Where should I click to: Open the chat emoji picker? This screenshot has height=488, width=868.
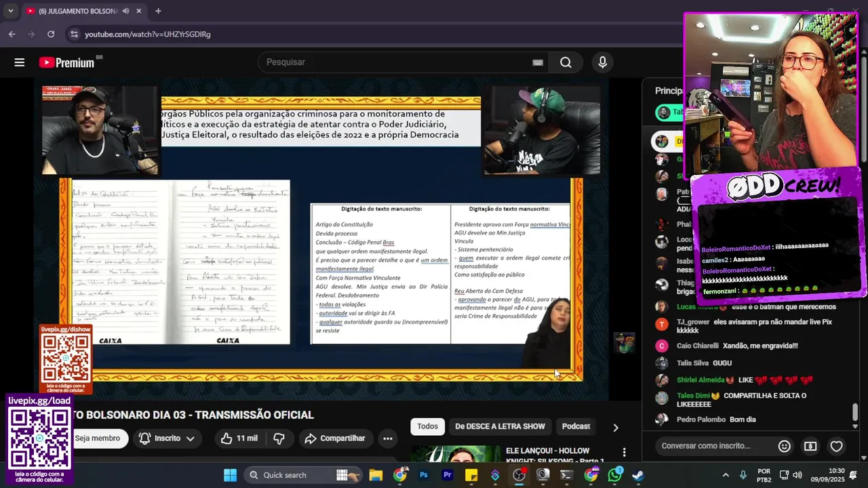click(785, 446)
